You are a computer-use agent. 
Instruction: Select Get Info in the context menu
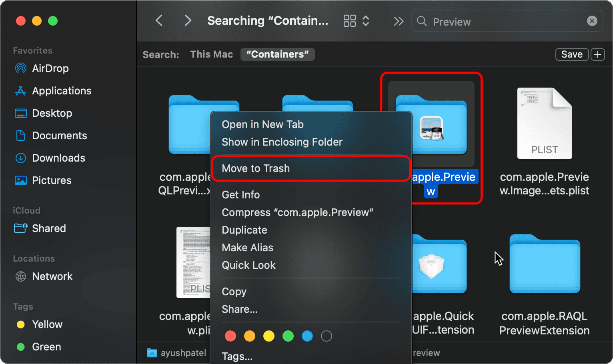[x=241, y=195]
